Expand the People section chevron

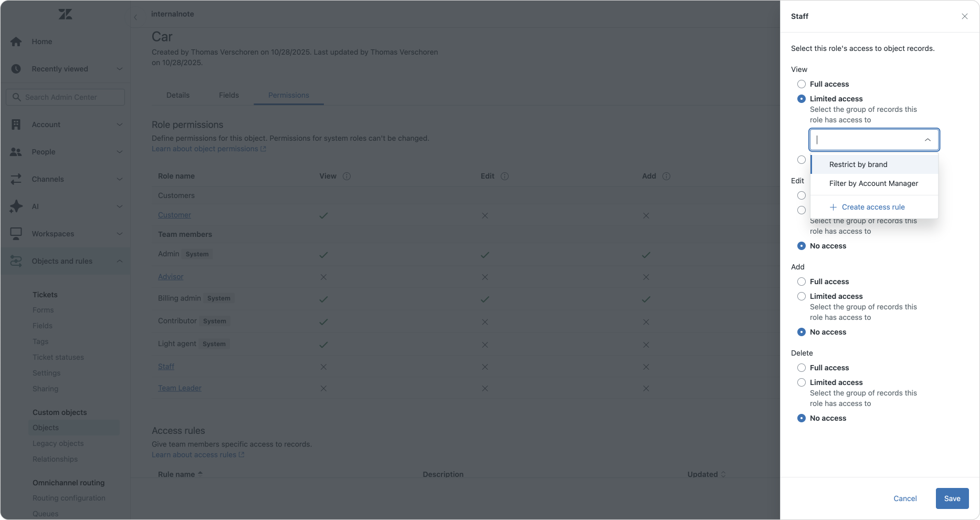pos(120,152)
